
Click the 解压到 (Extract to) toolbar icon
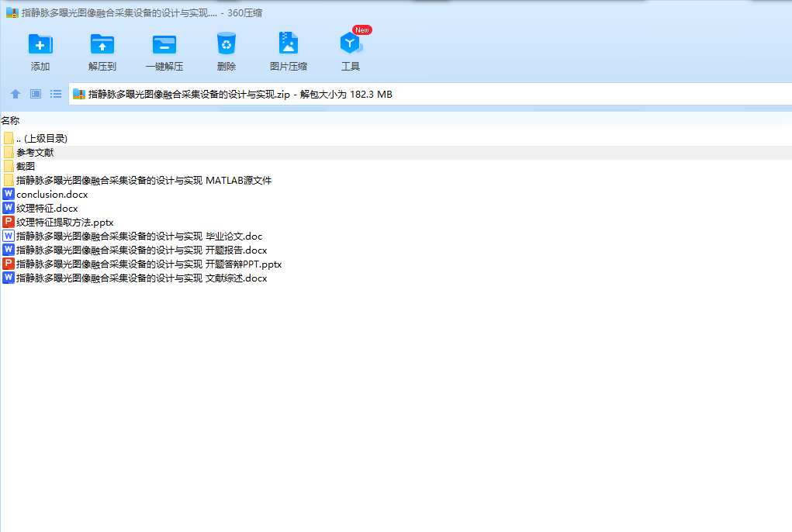click(102, 44)
